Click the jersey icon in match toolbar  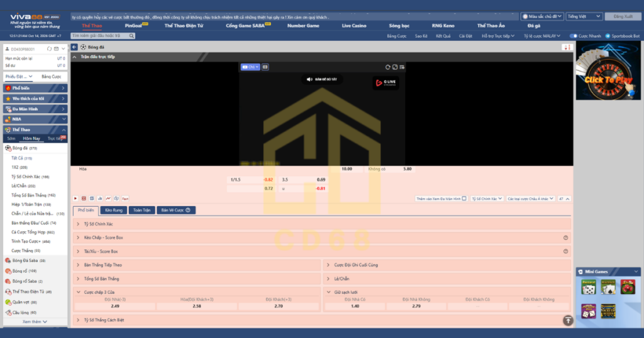pos(116,199)
